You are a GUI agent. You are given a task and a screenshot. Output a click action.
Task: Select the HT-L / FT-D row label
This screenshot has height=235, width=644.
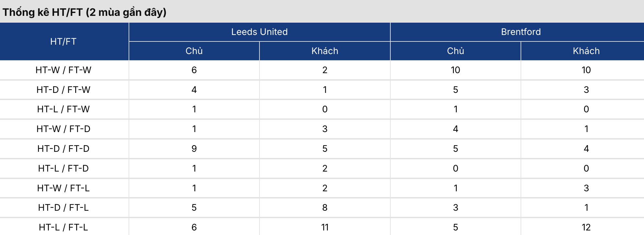[63, 168]
